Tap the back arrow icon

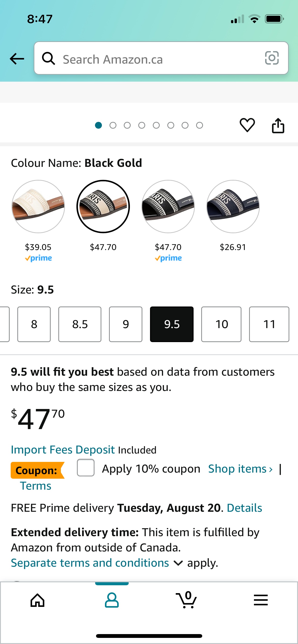[x=17, y=59]
